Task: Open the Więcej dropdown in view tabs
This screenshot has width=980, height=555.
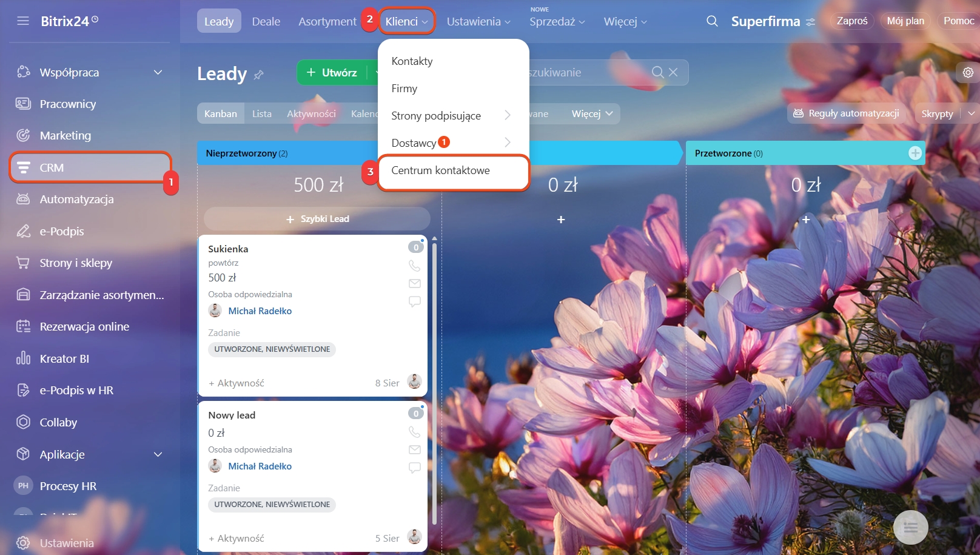Action: pos(592,113)
